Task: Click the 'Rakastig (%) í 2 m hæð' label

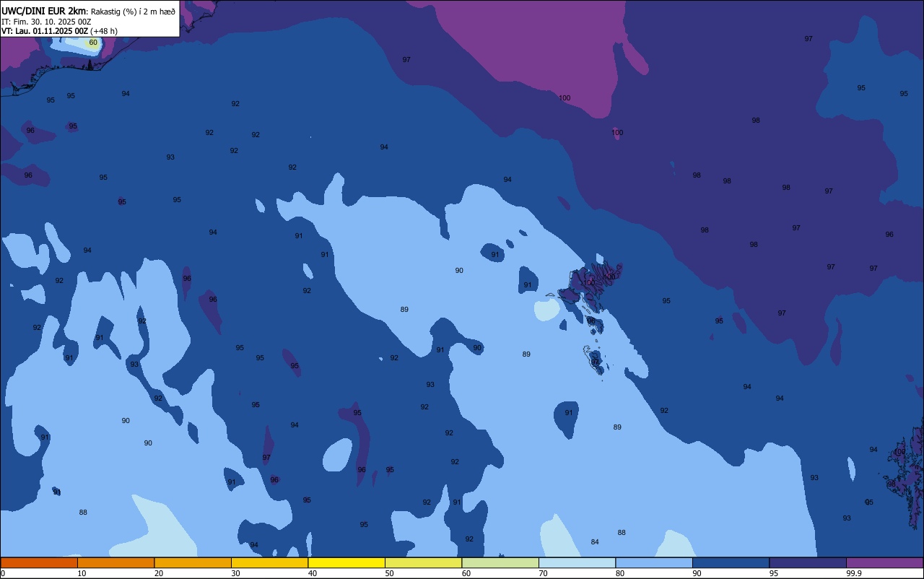Action: point(133,12)
